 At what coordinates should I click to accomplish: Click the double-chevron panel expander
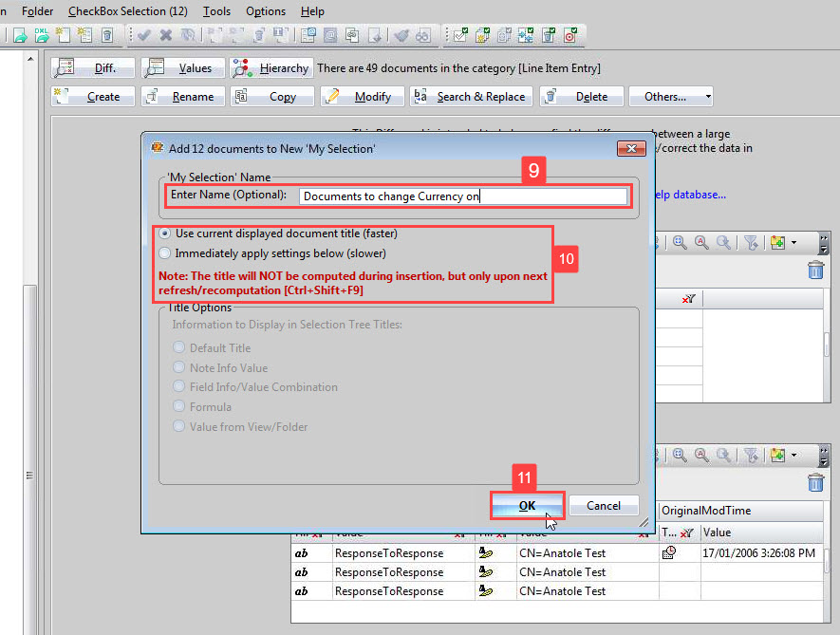coord(824,238)
